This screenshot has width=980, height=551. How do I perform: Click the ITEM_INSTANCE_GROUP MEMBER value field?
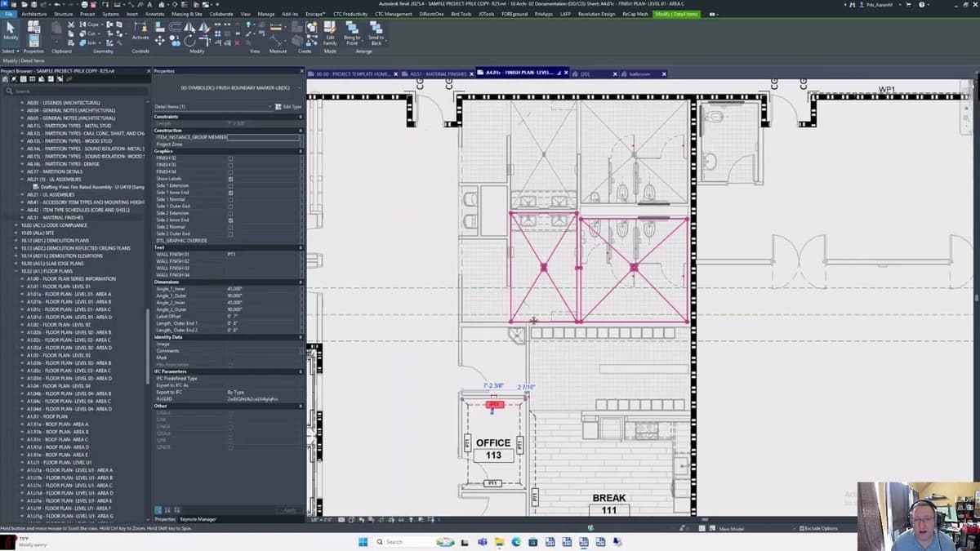click(263, 137)
